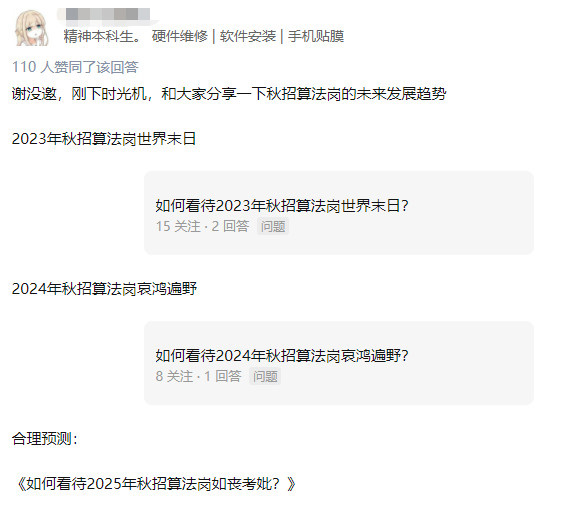Click 15 关注 · 2 回答 stats

202,226
